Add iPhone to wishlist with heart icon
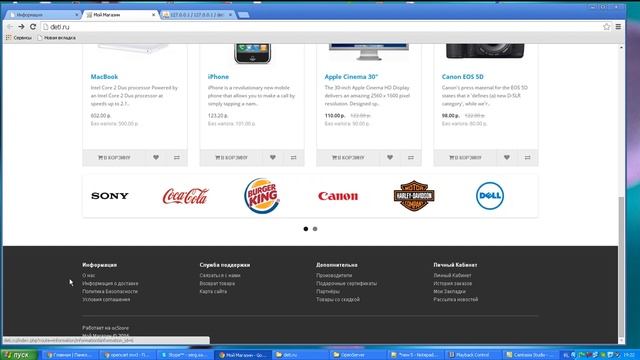This screenshot has height=360, width=640. point(273,158)
